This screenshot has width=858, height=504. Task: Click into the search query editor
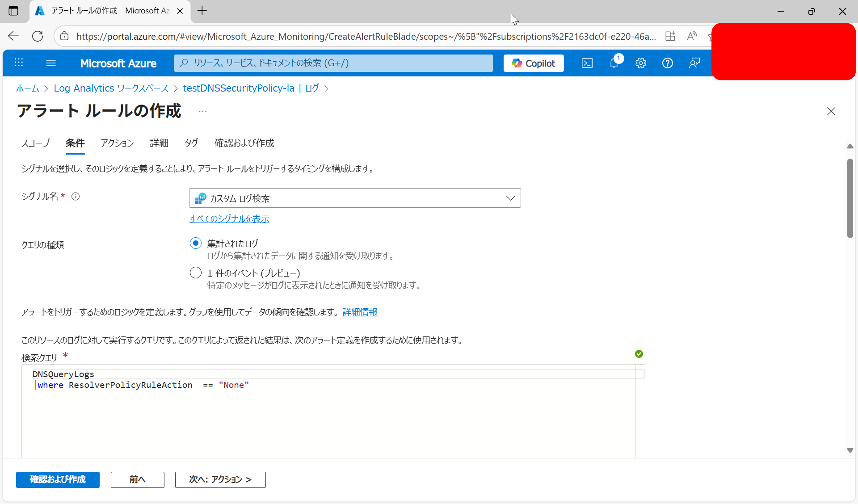coord(331,416)
